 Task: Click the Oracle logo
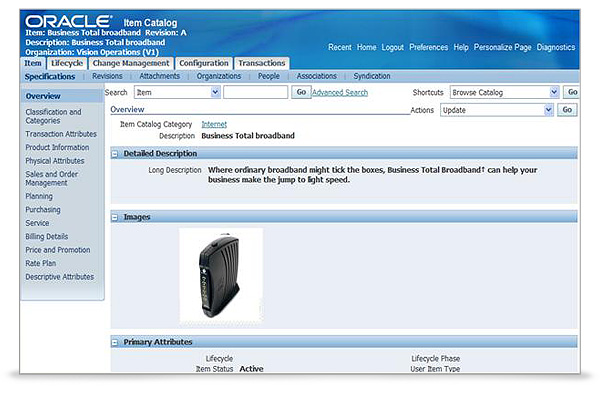(68, 21)
